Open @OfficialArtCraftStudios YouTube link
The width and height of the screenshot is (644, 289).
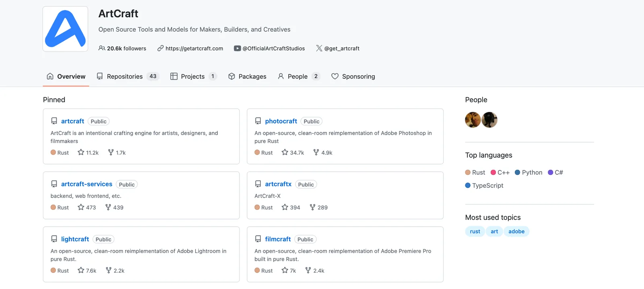[274, 48]
